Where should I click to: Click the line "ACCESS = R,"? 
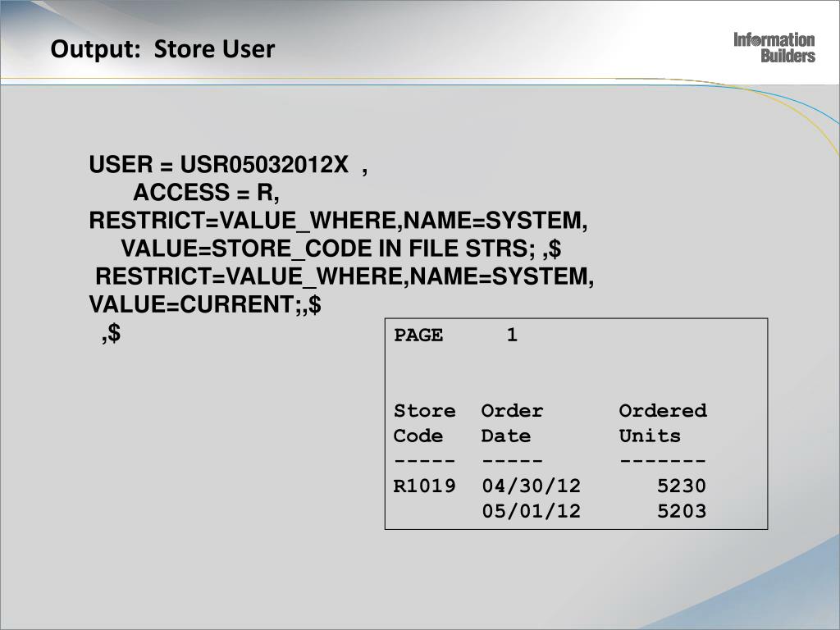coord(206,192)
